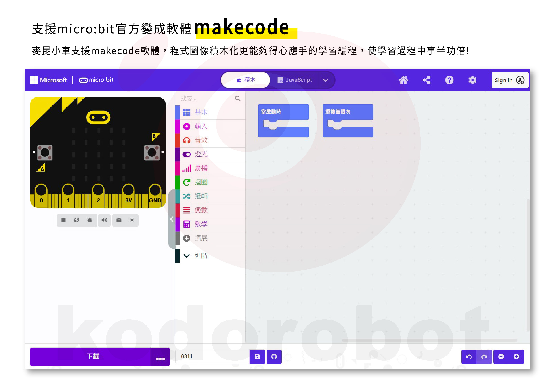Mute the simulator audio
554x392 pixels.
click(x=104, y=220)
